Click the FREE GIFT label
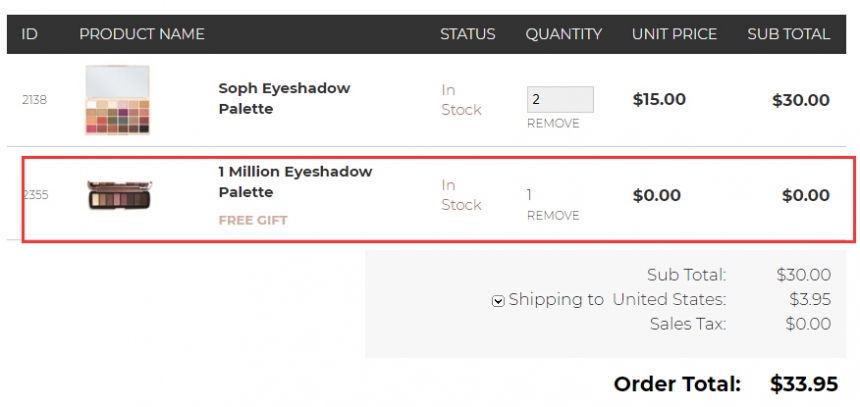Image resolution: width=860 pixels, height=407 pixels. tap(253, 220)
